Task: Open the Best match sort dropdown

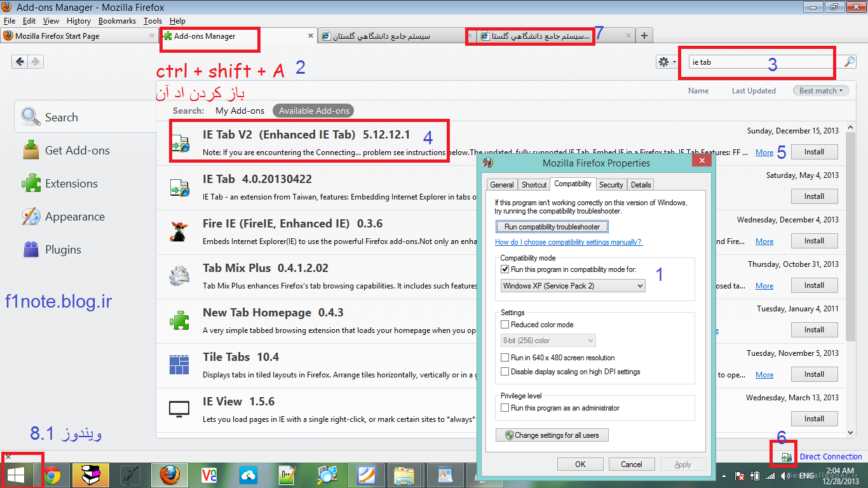Action: 821,91
